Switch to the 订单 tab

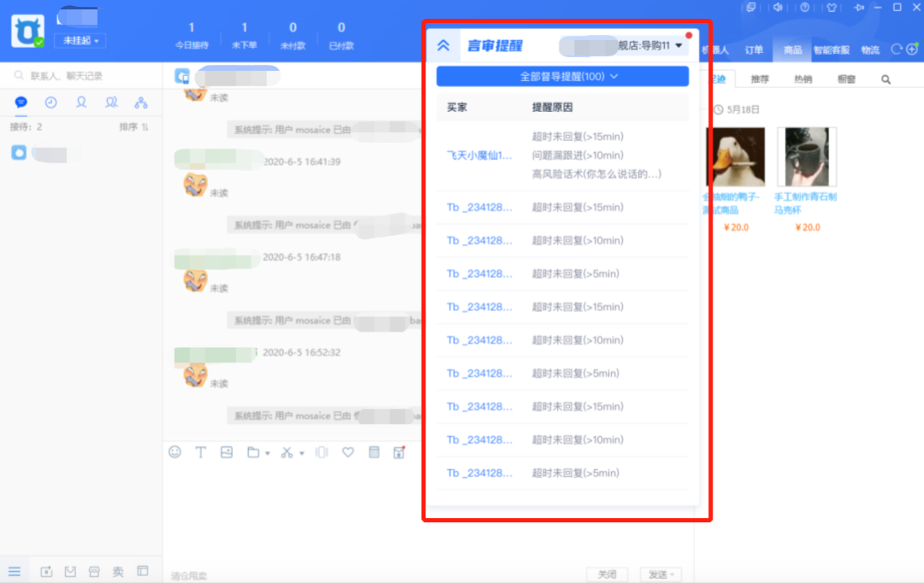pos(754,50)
